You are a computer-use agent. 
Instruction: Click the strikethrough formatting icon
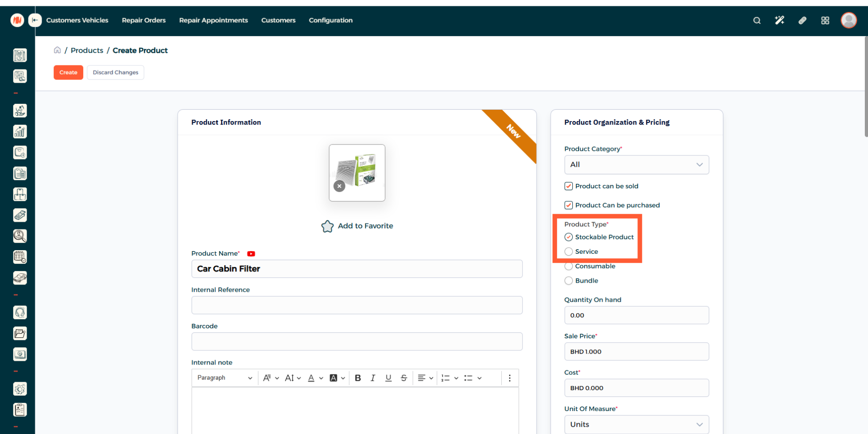coord(404,378)
